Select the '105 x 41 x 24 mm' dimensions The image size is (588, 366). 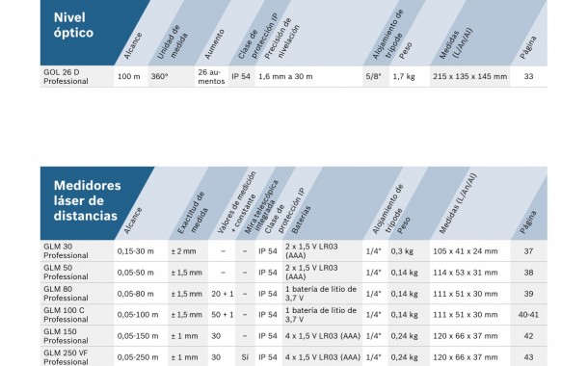(466, 251)
